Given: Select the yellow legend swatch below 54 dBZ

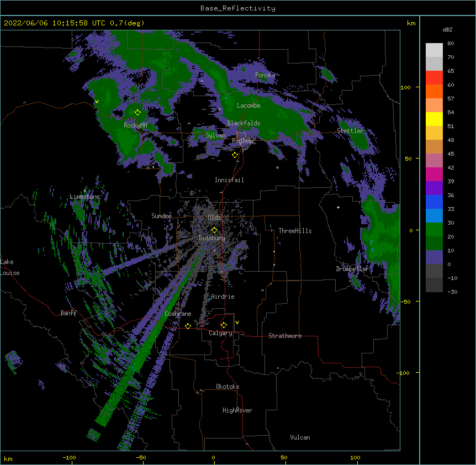Looking at the screenshot, I should [434, 119].
